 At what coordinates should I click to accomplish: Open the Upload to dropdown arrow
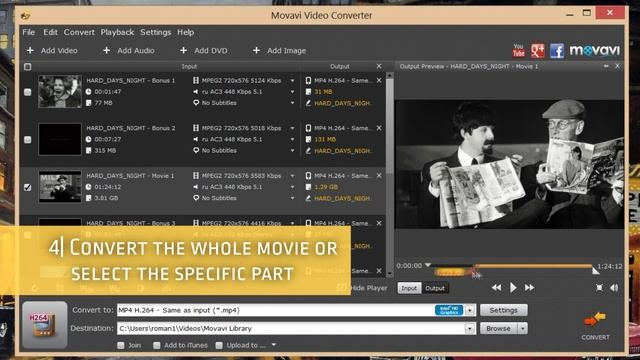click(273, 345)
